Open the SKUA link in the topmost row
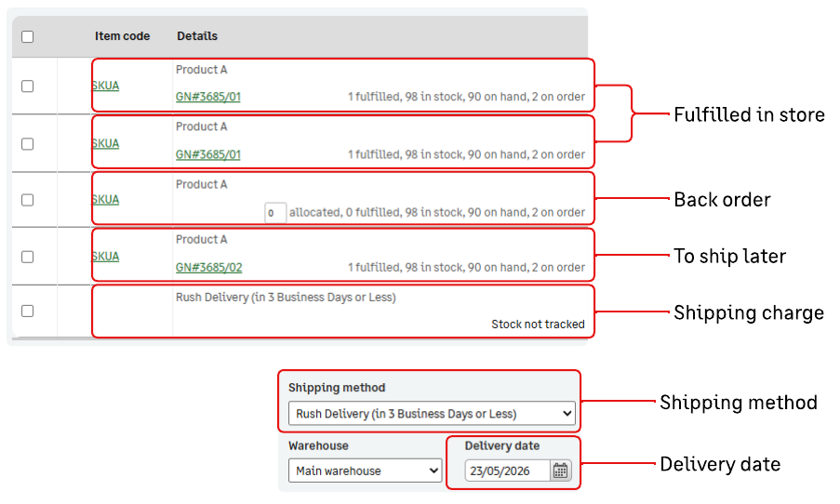 point(105,86)
